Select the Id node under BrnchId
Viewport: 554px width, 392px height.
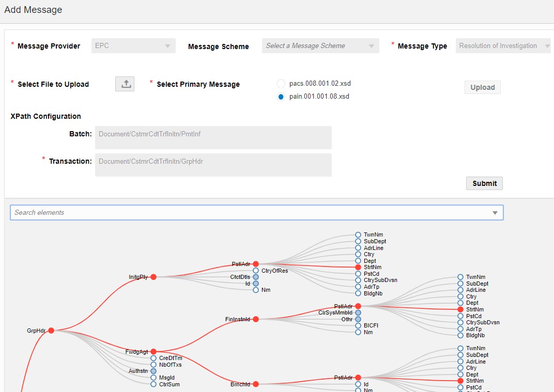[x=358, y=384]
